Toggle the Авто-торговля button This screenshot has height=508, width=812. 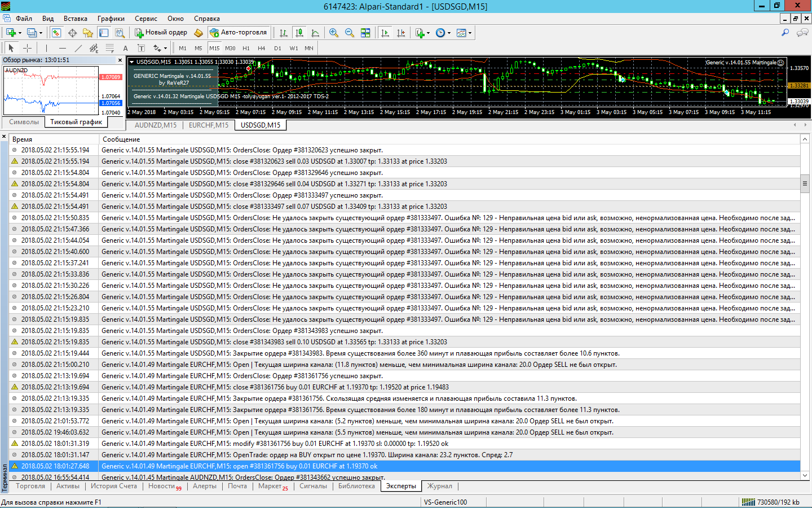(x=238, y=33)
